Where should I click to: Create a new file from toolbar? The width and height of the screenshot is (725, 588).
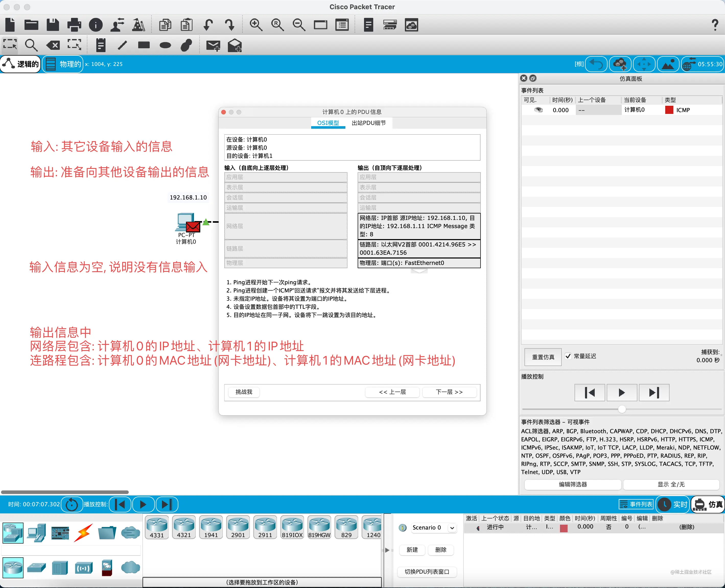click(10, 25)
